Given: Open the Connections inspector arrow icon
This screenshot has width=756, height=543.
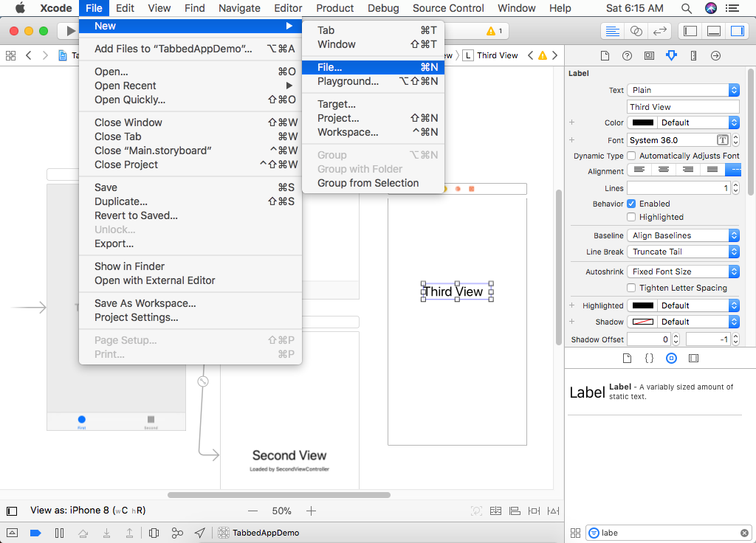Looking at the screenshot, I should click(x=715, y=56).
